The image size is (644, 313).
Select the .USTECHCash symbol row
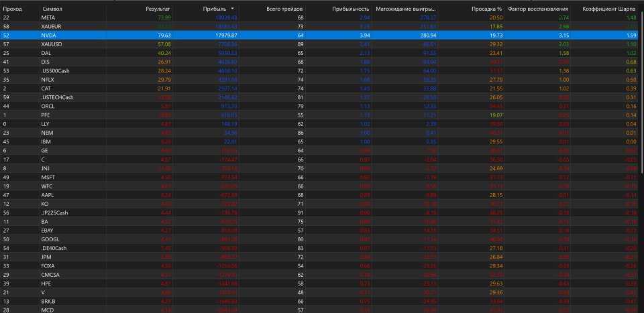point(319,97)
